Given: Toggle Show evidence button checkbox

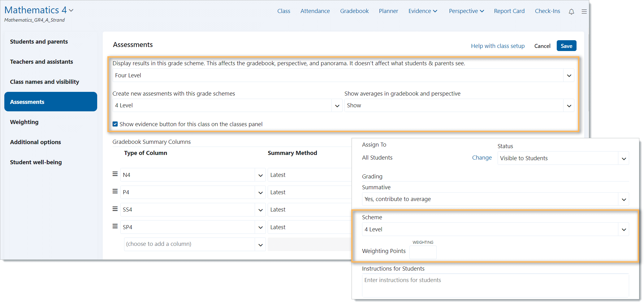Looking at the screenshot, I should 115,124.
